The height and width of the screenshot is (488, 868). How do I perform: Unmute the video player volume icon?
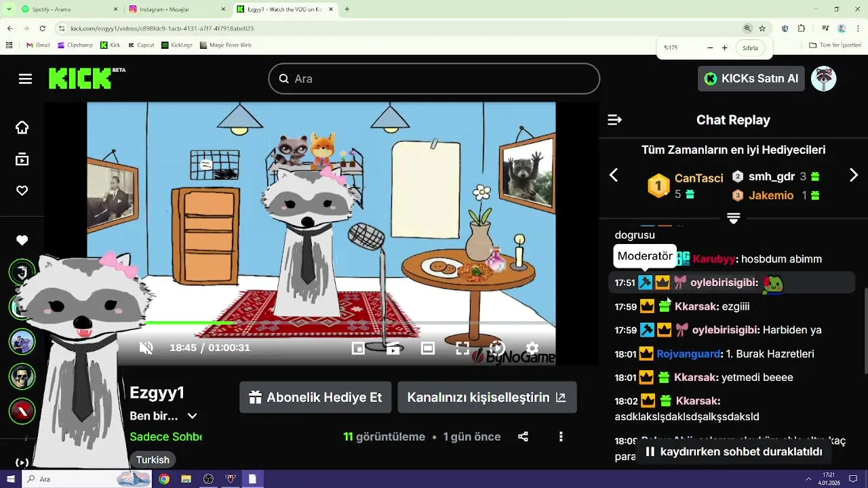click(146, 348)
